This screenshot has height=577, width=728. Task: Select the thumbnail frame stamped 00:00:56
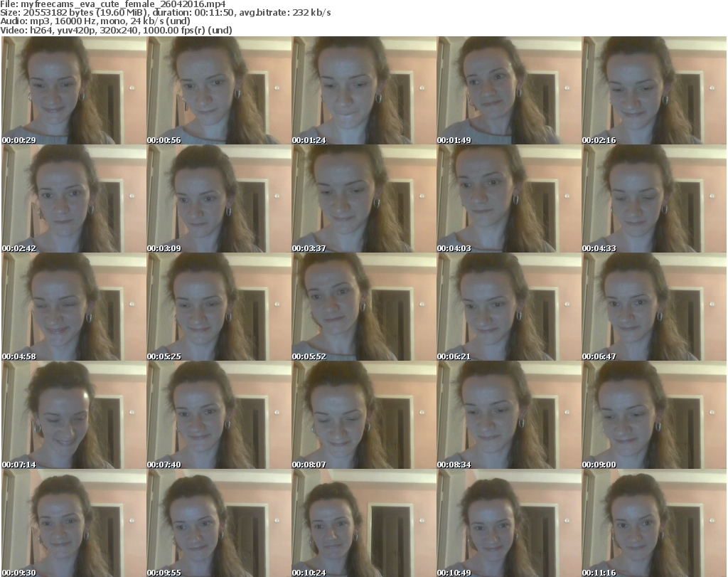pos(219,90)
